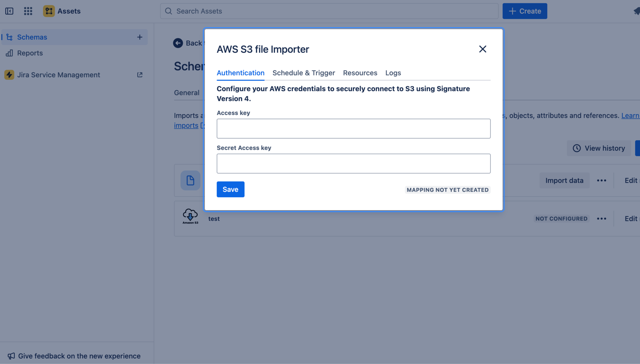
Task: Open more options menu for the file importer
Action: pyautogui.click(x=602, y=180)
